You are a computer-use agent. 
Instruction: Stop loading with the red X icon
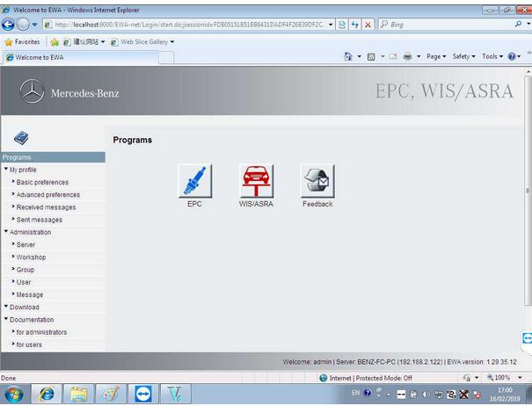click(368, 25)
